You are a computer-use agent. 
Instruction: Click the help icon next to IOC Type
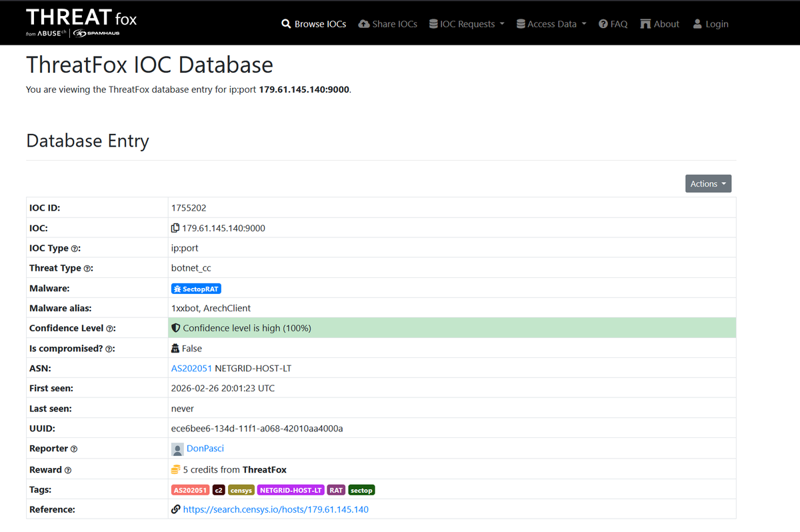click(x=75, y=249)
